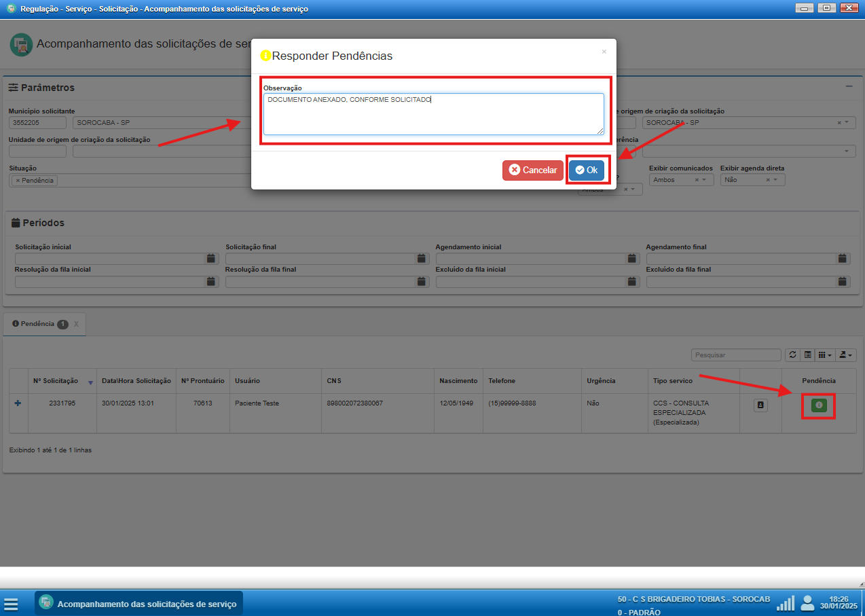The height and width of the screenshot is (616, 865).
Task: Click the green Pendência info icon
Action: pos(818,405)
